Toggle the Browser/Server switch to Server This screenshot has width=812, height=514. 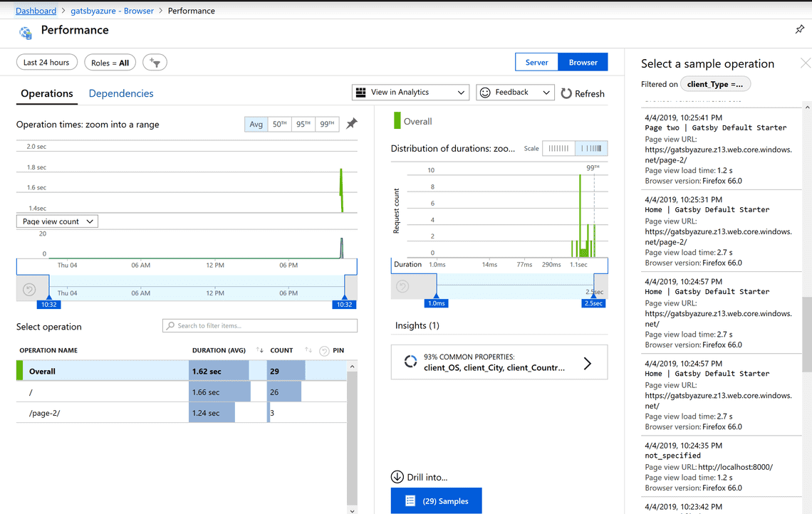536,62
